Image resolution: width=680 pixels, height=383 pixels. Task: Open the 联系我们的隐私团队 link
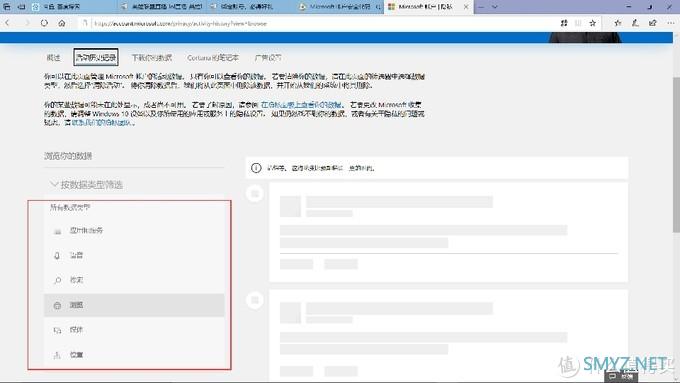point(101,123)
